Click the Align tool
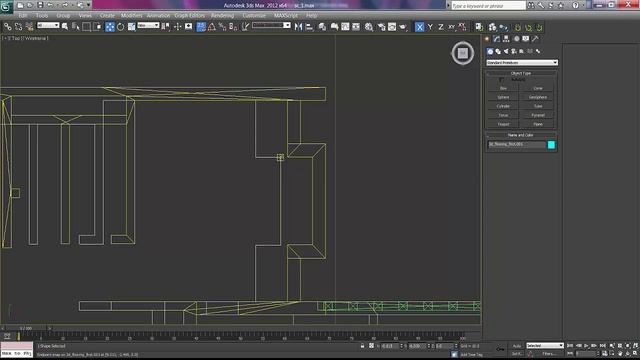The height and width of the screenshot is (360, 640). pyautogui.click(x=309, y=27)
